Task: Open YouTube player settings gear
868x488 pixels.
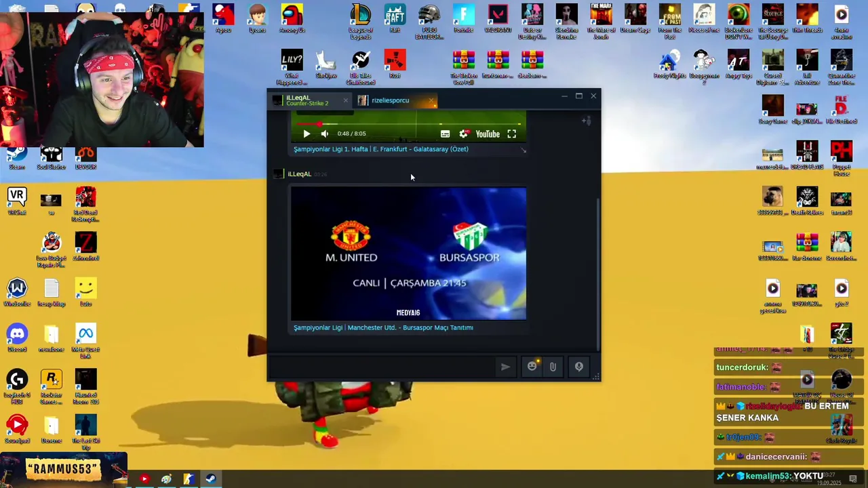Action: [463, 134]
